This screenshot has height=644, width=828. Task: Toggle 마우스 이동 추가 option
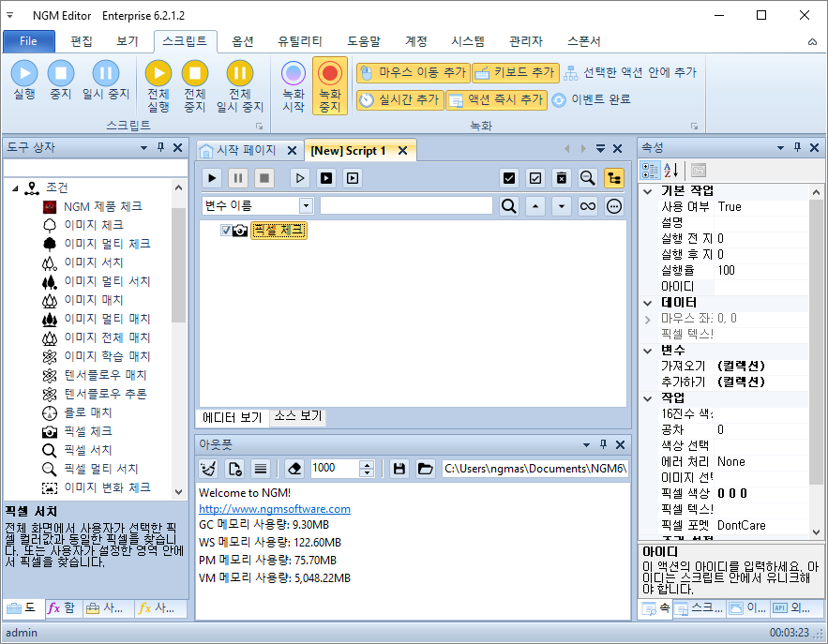click(413, 73)
